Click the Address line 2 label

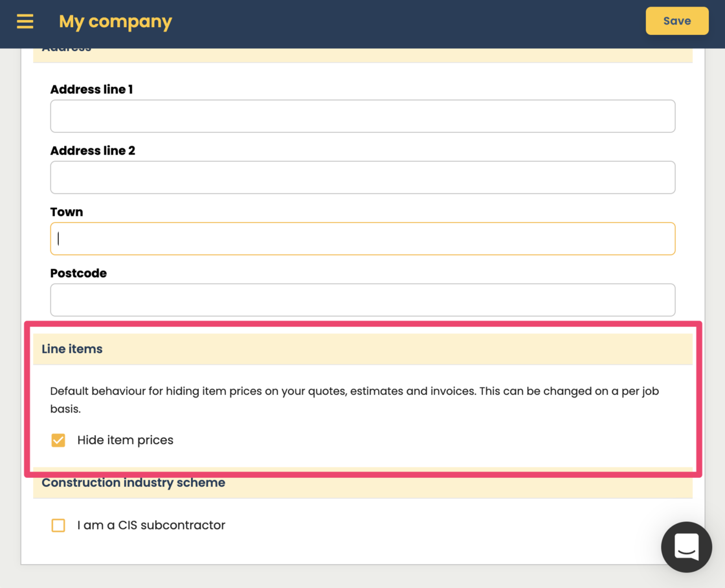click(93, 151)
